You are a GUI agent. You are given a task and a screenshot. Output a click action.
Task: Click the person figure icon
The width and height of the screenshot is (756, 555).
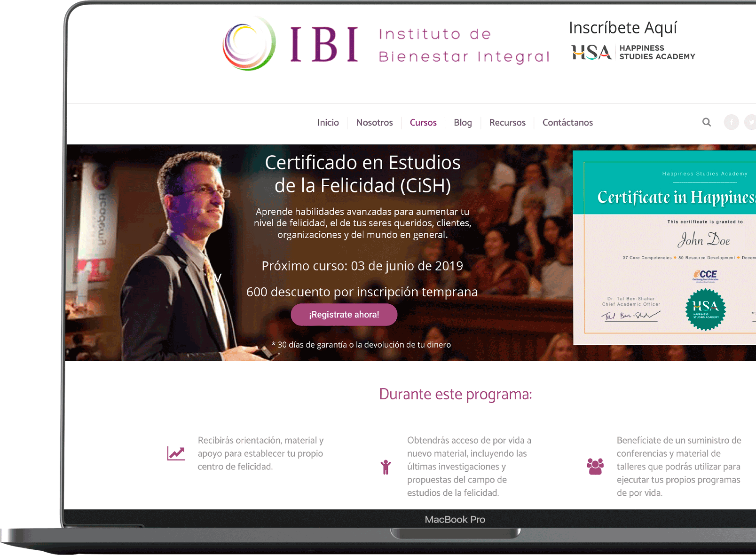point(386,467)
